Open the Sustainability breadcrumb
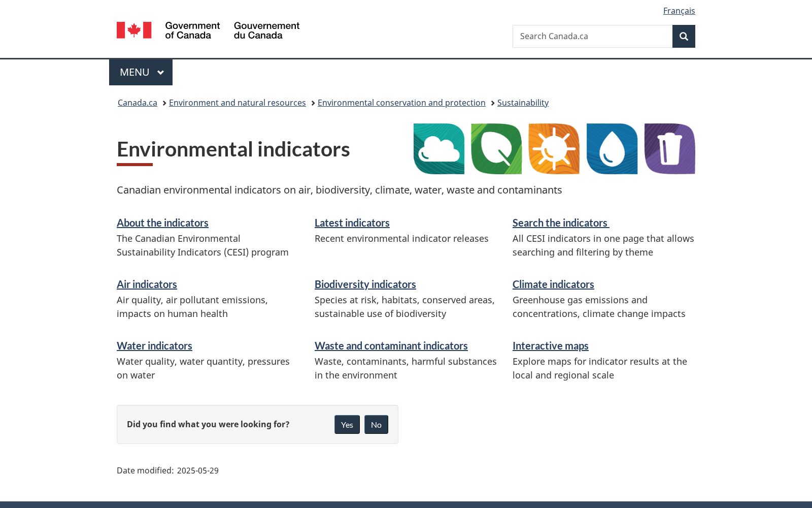Image resolution: width=812 pixels, height=508 pixels. point(523,103)
